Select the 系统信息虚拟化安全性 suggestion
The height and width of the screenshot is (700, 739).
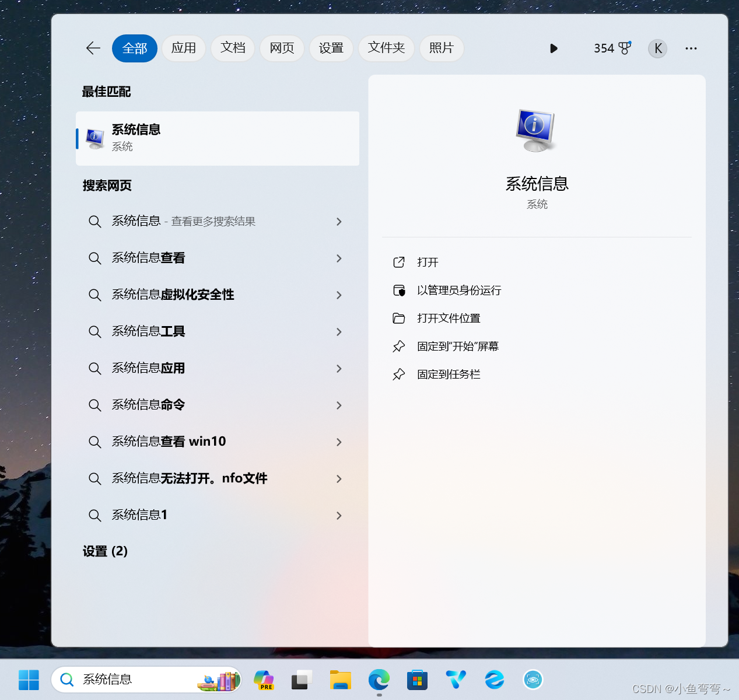pos(201,295)
